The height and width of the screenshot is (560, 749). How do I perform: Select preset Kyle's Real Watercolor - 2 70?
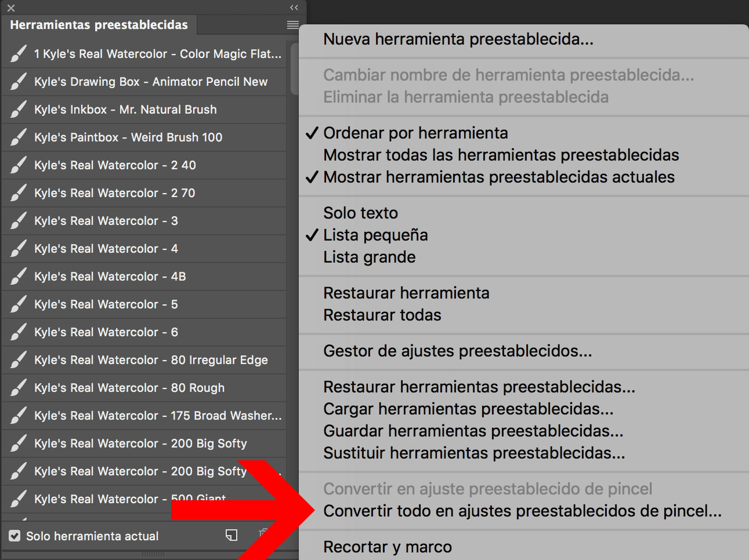(144, 193)
